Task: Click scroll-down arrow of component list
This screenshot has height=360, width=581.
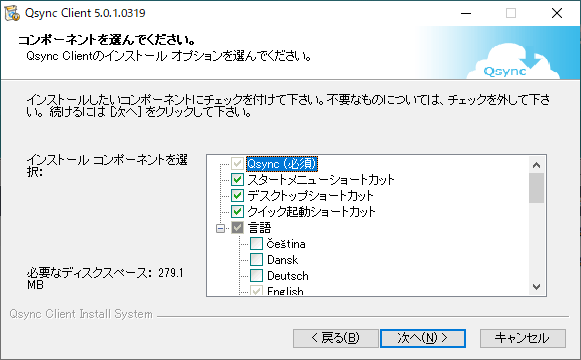Action: [536, 287]
